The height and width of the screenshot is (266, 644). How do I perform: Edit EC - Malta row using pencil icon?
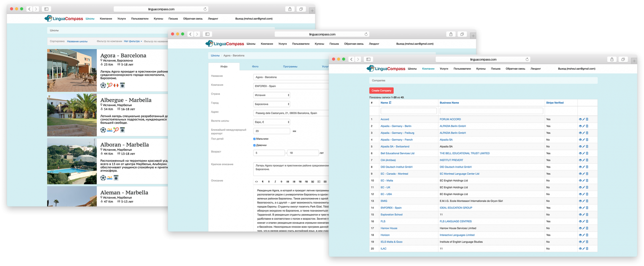tap(583, 181)
